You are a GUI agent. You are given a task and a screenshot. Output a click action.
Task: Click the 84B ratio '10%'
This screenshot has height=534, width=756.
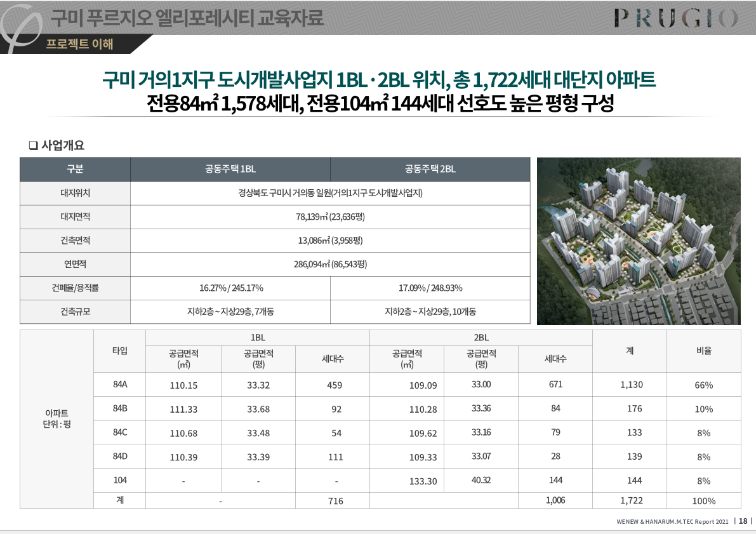click(x=703, y=410)
